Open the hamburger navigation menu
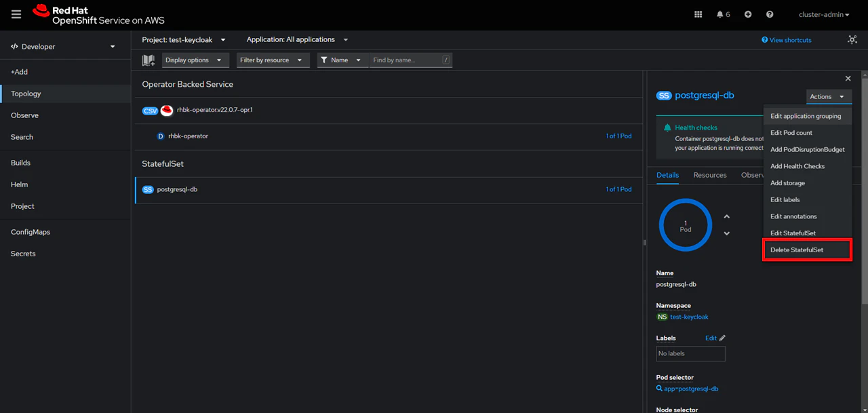The width and height of the screenshot is (868, 413). click(x=16, y=14)
